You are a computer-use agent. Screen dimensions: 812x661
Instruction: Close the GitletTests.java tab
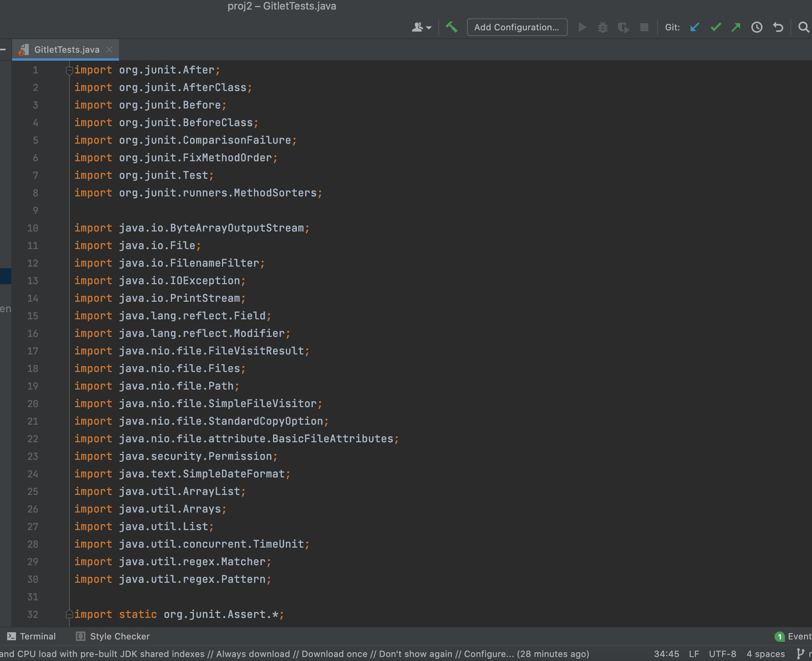(x=109, y=49)
